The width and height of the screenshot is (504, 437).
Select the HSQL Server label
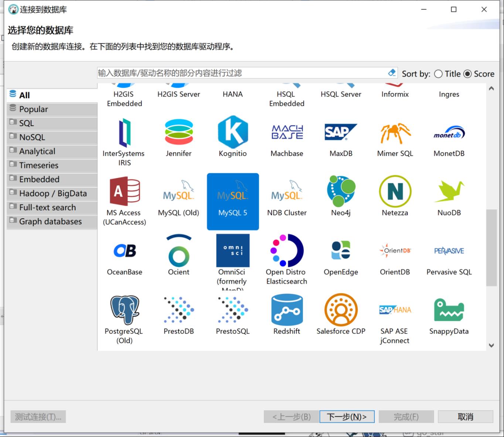(x=341, y=94)
